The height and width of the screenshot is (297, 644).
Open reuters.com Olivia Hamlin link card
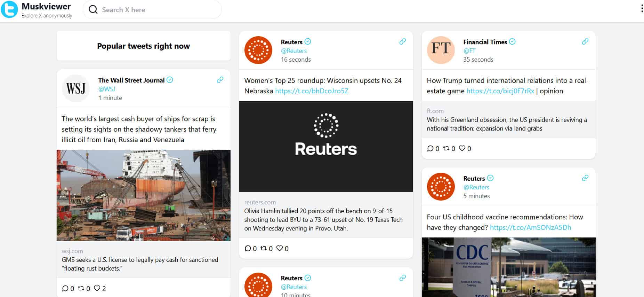(x=326, y=215)
